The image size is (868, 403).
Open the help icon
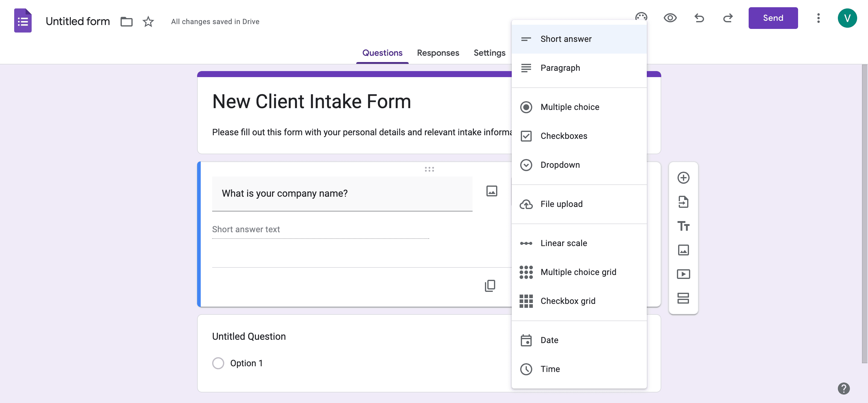(x=843, y=388)
